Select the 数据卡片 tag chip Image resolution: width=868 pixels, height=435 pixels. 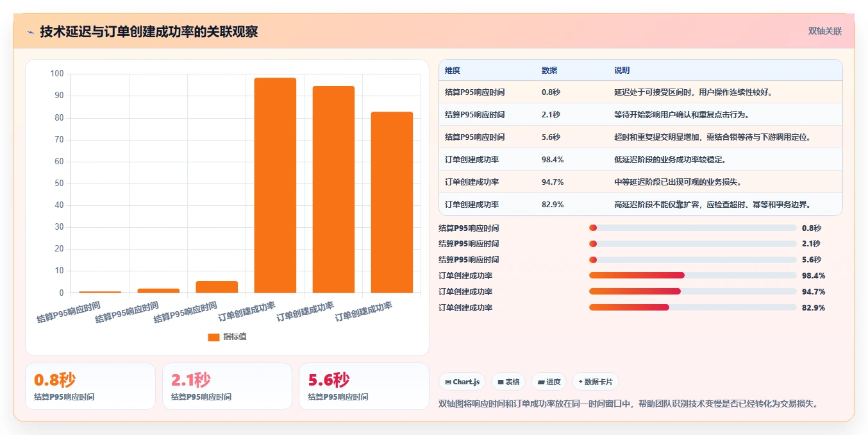pyautogui.click(x=596, y=382)
